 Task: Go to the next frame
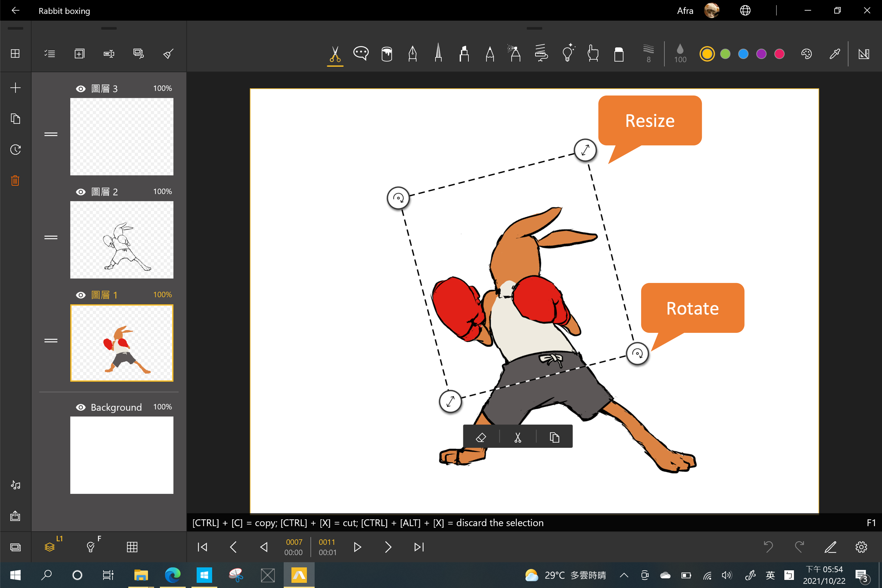point(388,547)
